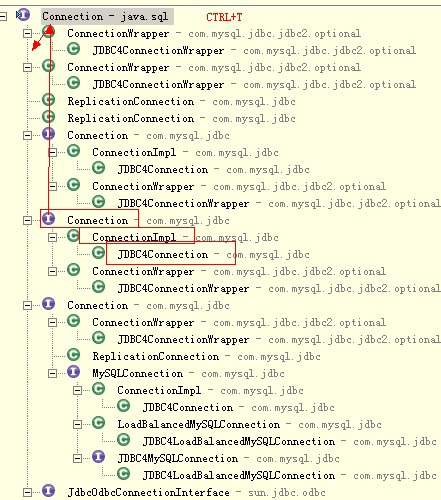Click the class icon beside LoadBalancedMySQLConnection
441x500 pixels.
click(x=99, y=423)
